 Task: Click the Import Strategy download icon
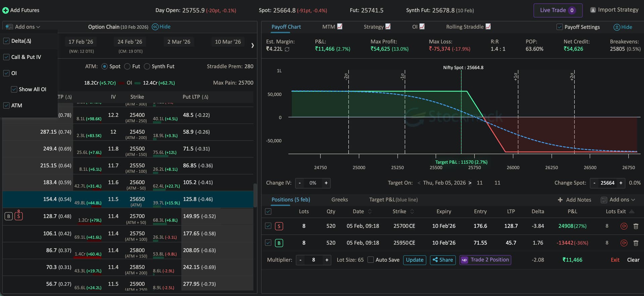pos(593,10)
